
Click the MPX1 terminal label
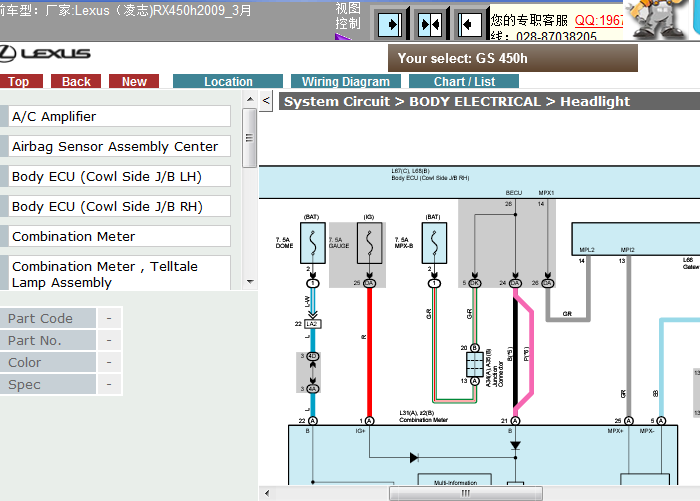(x=546, y=192)
